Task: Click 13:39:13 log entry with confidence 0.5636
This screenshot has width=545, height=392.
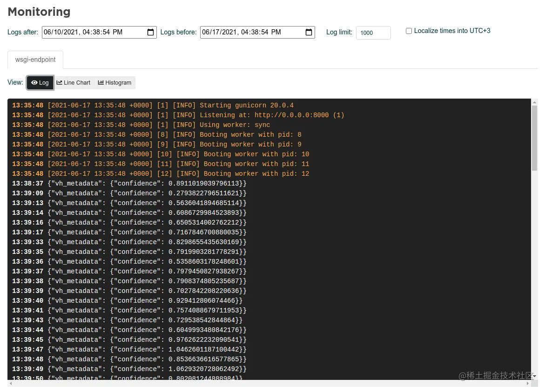Action: tap(129, 203)
